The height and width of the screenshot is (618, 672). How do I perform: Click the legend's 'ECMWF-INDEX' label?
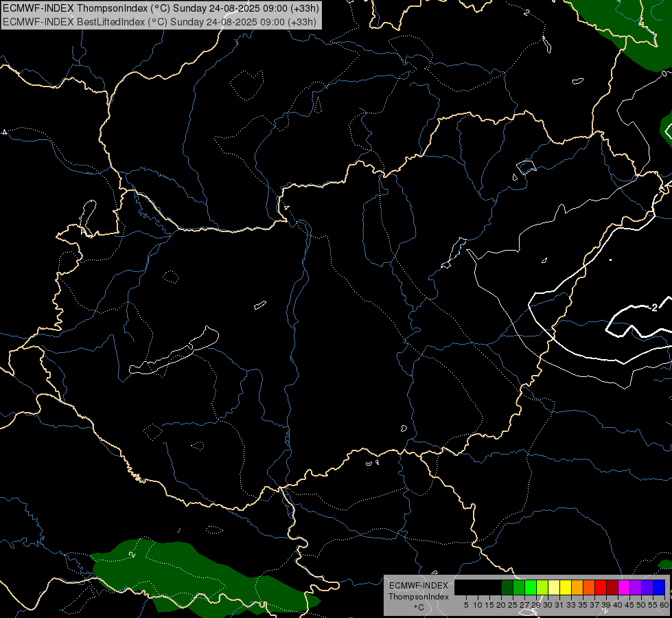click(418, 586)
